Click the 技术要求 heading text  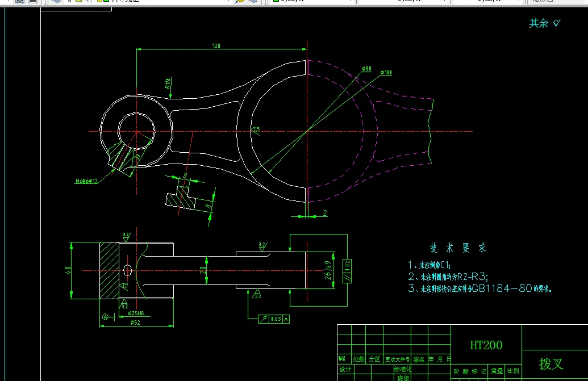tap(458, 248)
